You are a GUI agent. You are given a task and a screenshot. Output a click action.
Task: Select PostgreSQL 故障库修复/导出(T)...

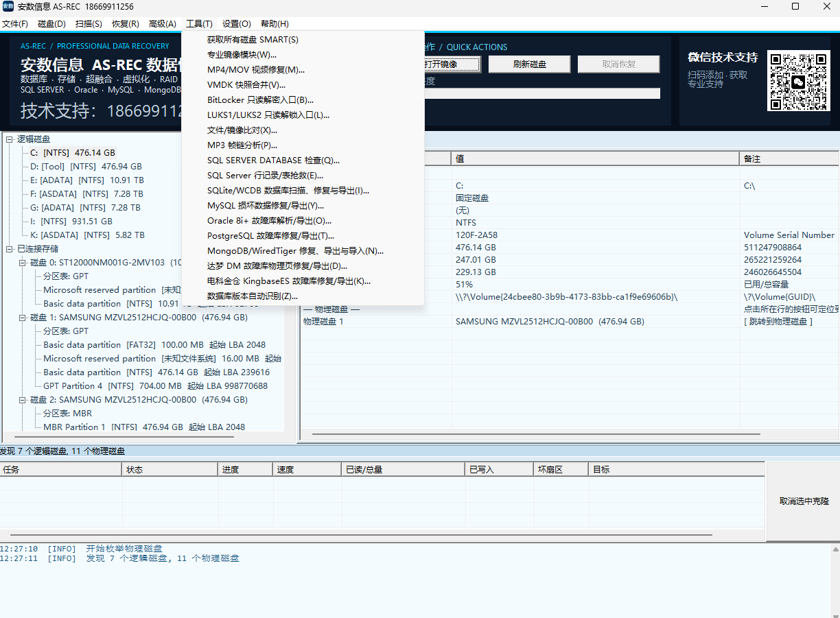click(303, 236)
